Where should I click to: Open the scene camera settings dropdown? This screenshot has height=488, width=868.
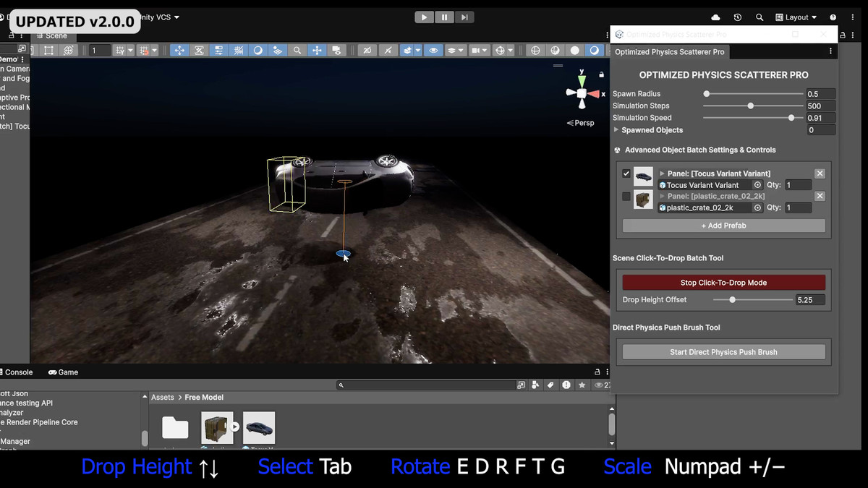pyautogui.click(x=479, y=50)
